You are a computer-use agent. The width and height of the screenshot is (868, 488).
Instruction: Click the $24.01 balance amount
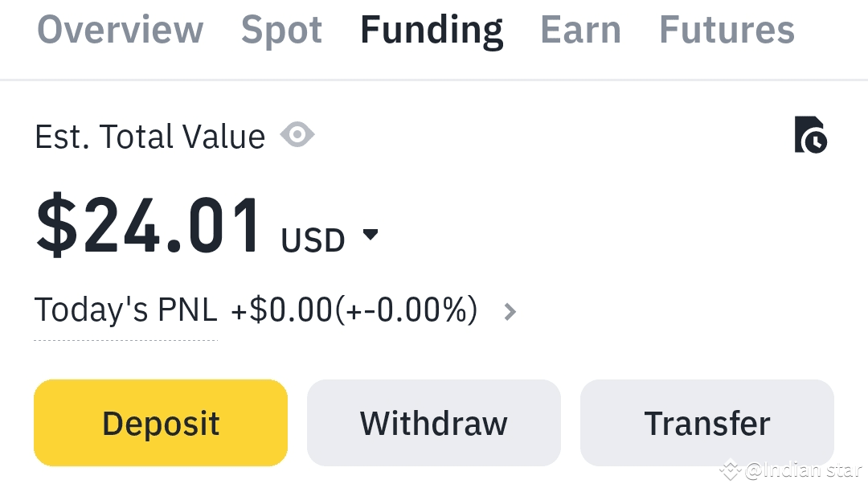click(149, 225)
